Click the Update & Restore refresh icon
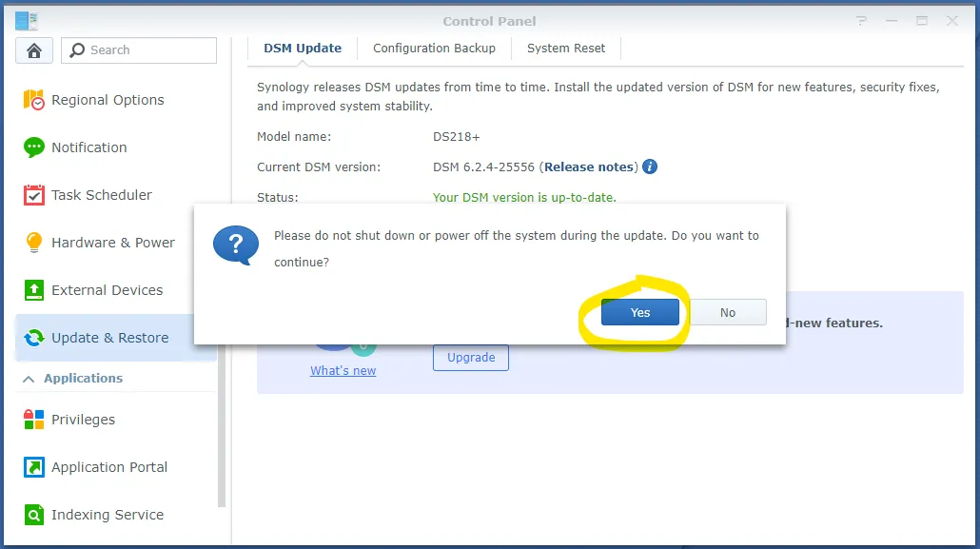 pyautogui.click(x=33, y=338)
